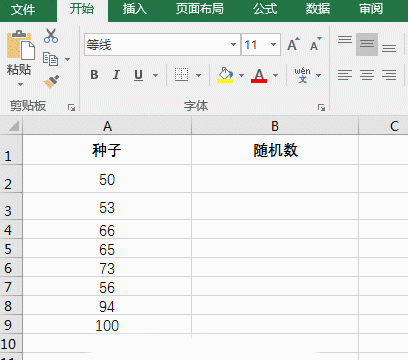Select cell containing 100
The width and height of the screenshot is (408, 360).
point(107,324)
